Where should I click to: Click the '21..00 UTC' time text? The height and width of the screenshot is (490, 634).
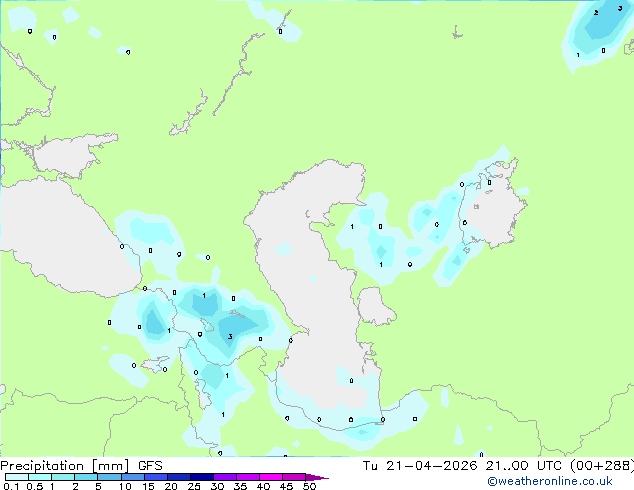(x=524, y=466)
